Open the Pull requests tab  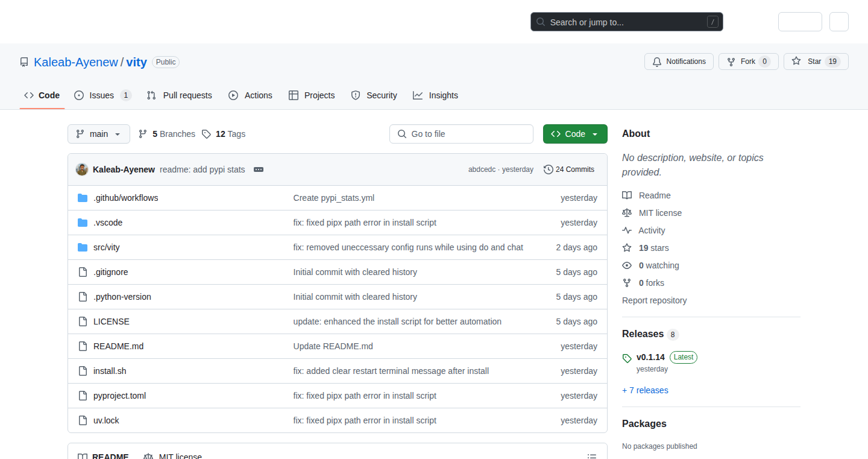180,95
